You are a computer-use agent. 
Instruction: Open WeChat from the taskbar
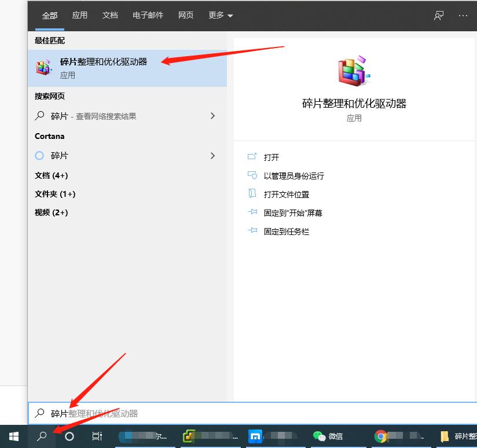pyautogui.click(x=319, y=436)
